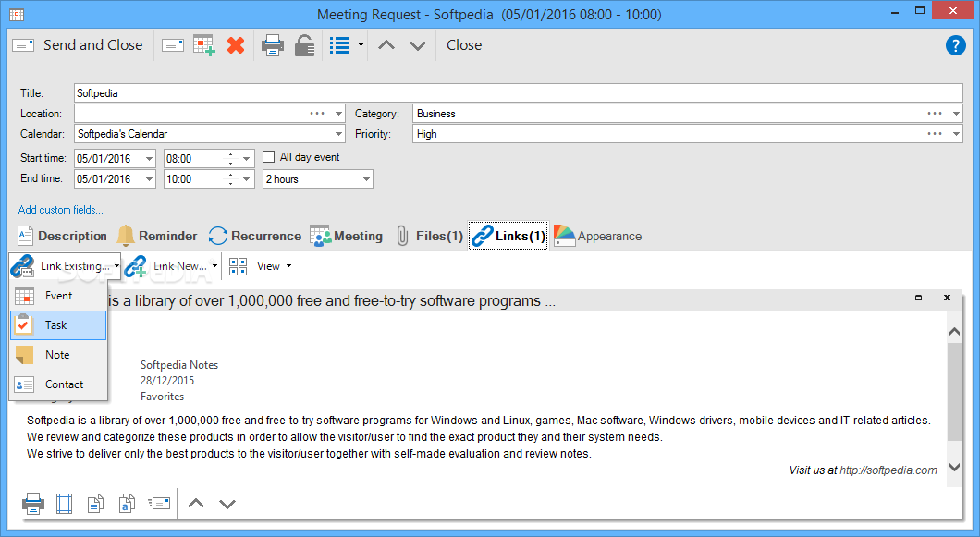Choose Contact from Link Existing menu

click(x=58, y=384)
